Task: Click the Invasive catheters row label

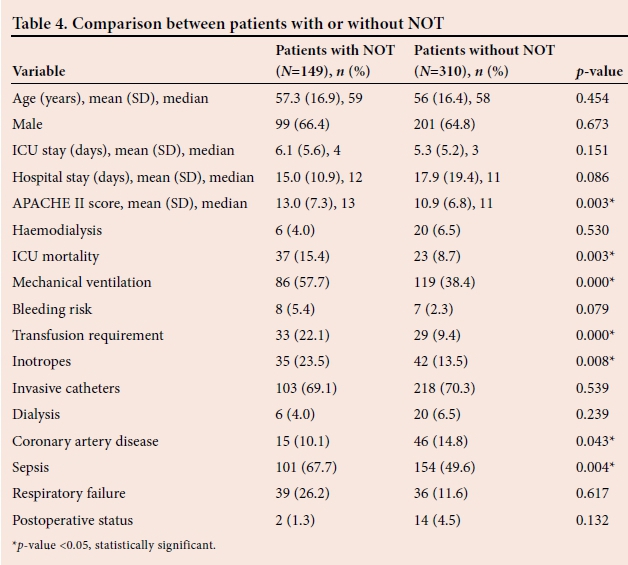Action: point(67,388)
